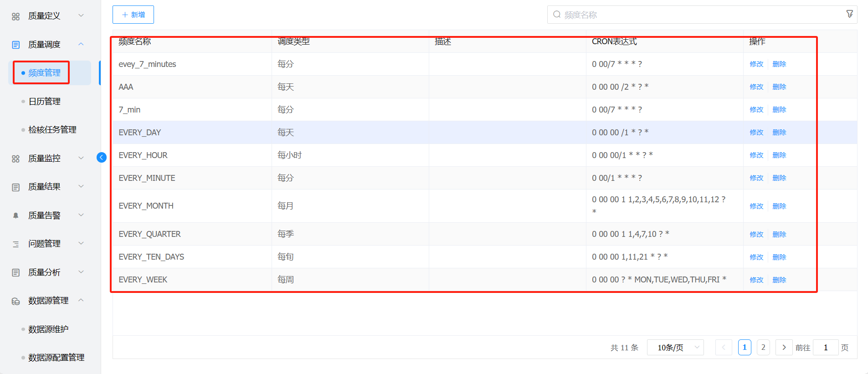Expand the 质量结果 submenu arrow
The width and height of the screenshot is (868, 374).
point(81,186)
